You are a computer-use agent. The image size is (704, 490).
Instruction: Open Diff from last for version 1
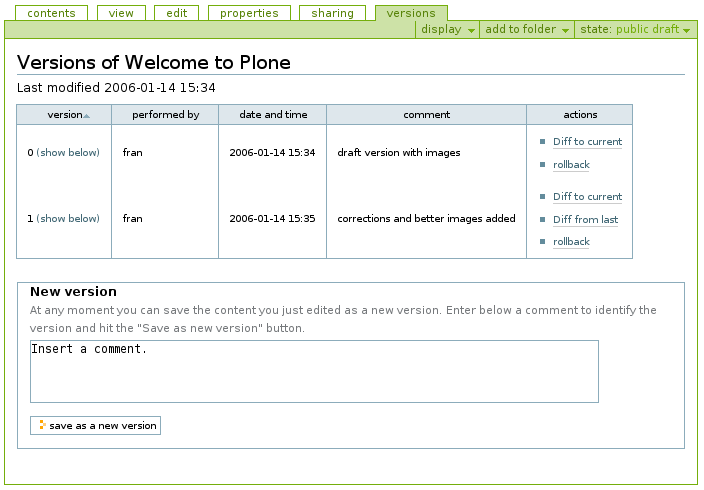coord(585,220)
